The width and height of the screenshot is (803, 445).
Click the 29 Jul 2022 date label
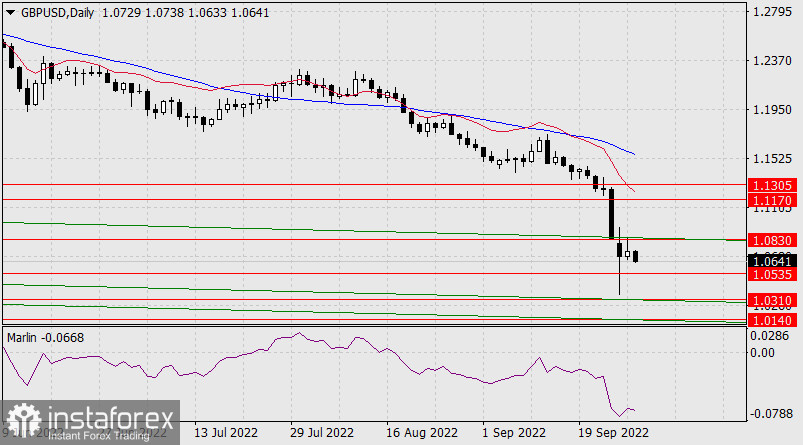pyautogui.click(x=322, y=433)
